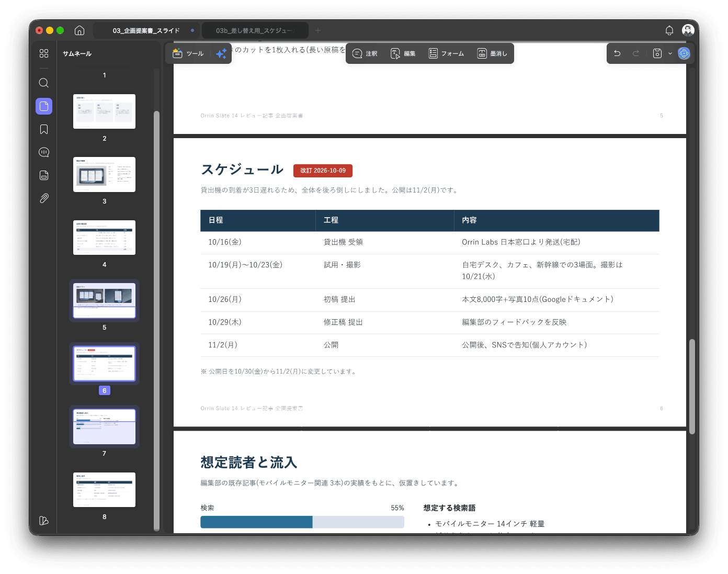Click the undo arrow icon
This screenshot has height=574, width=728.
[x=617, y=53]
